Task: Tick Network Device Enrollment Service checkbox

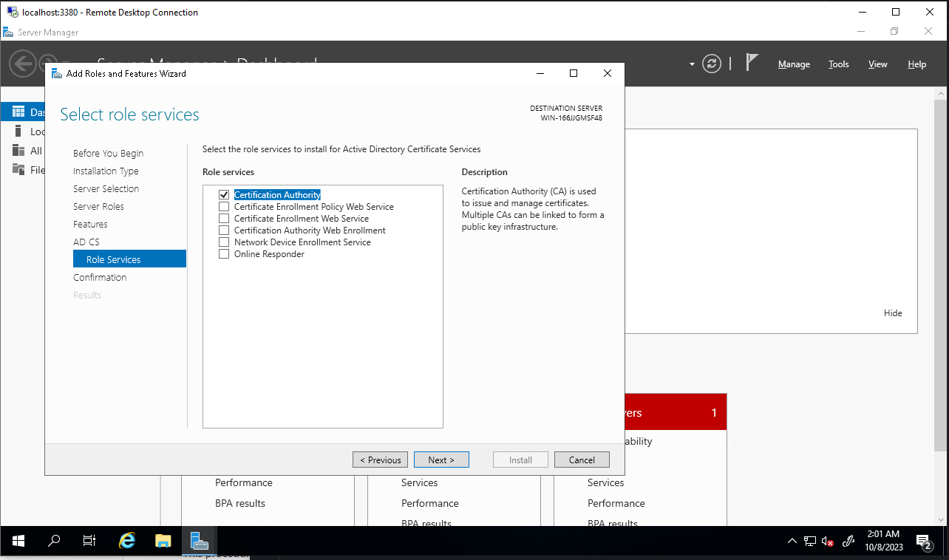Action: tap(224, 242)
